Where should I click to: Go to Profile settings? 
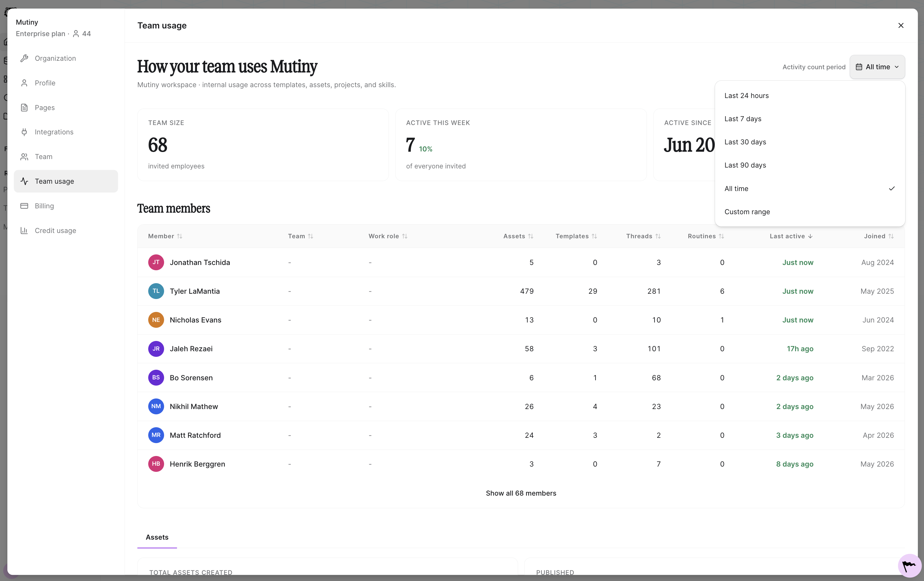[x=66, y=83]
